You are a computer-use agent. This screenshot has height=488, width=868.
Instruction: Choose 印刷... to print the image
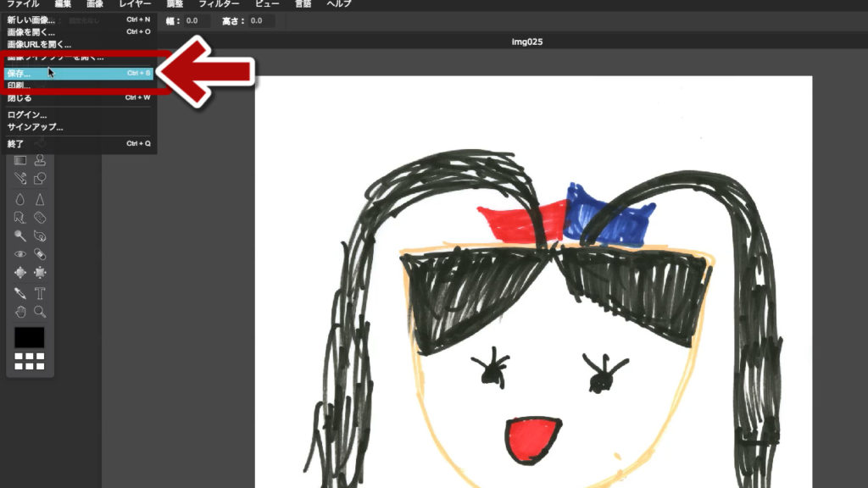pos(79,86)
